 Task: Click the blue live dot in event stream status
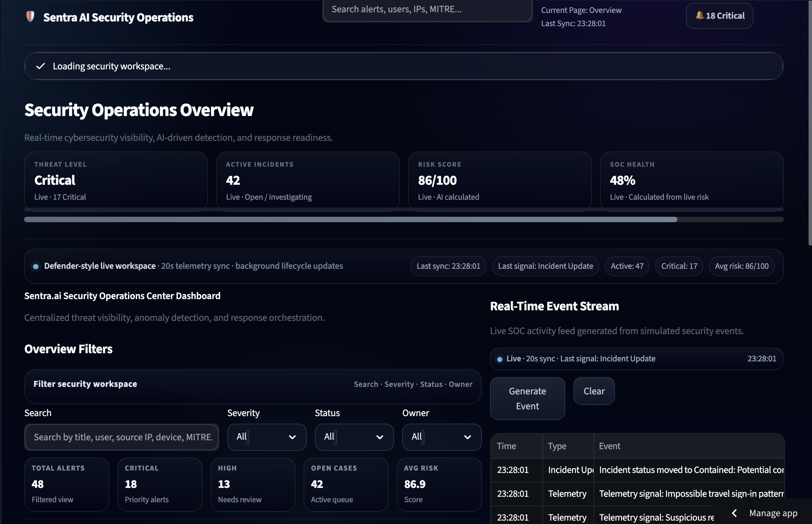pyautogui.click(x=499, y=359)
